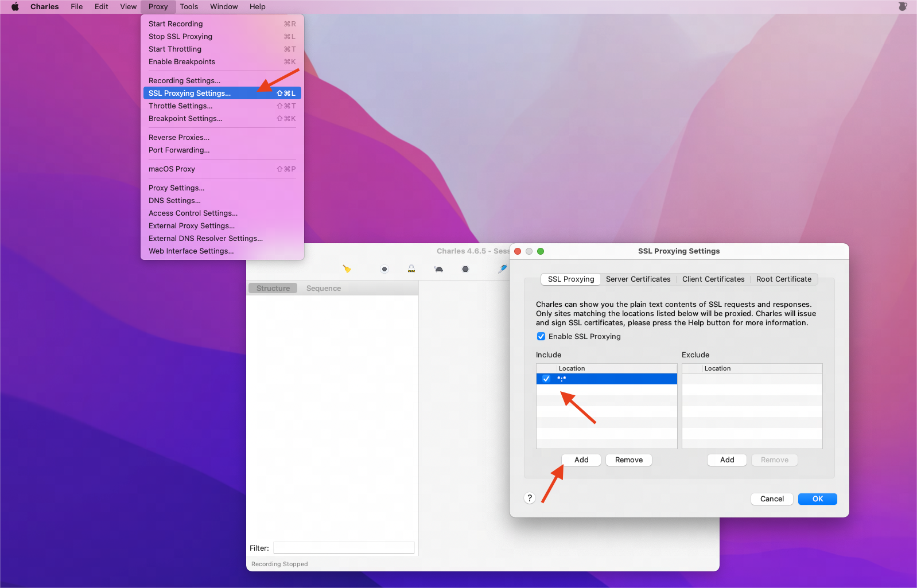Click the Help question mark button
This screenshot has width=917, height=588.
coord(530,498)
